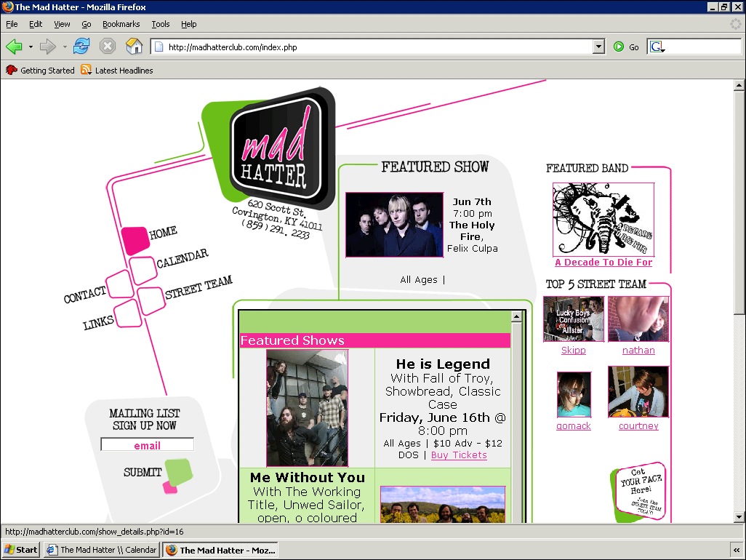Viewport: 746px width, 560px height.
Task: Open the Edit menu
Action: 36,24
